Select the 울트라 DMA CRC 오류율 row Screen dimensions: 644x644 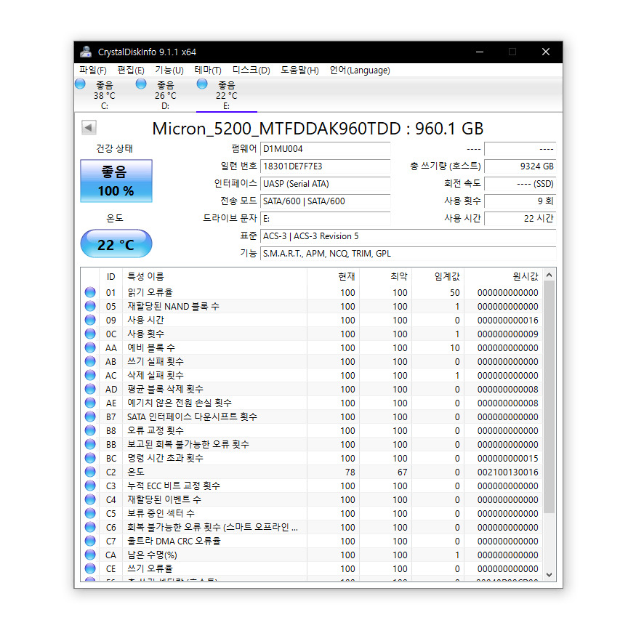tap(312, 541)
